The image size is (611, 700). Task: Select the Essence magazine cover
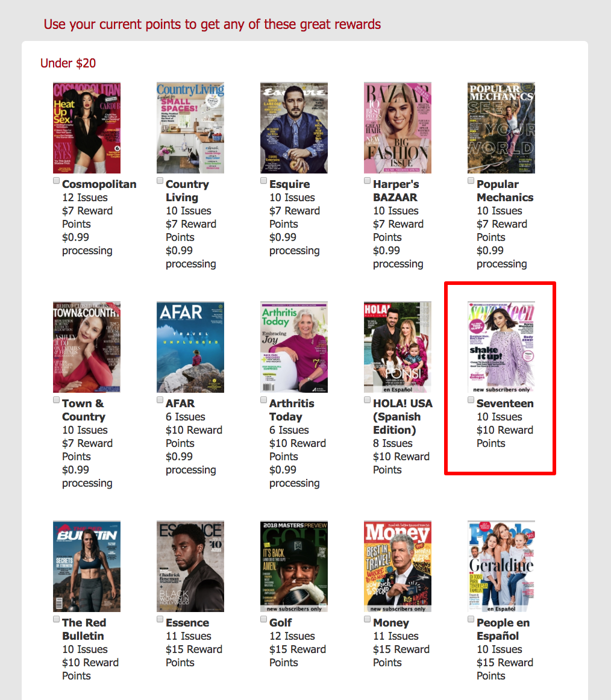tap(190, 566)
